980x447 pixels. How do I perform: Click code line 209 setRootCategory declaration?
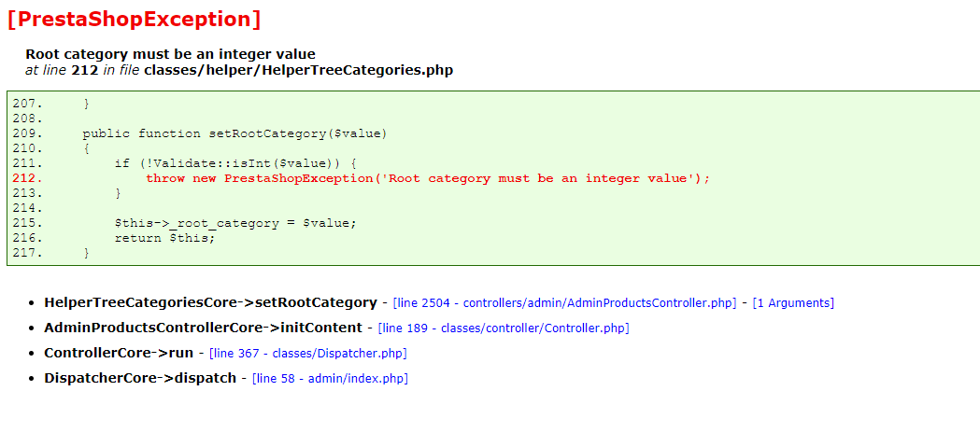(x=235, y=133)
